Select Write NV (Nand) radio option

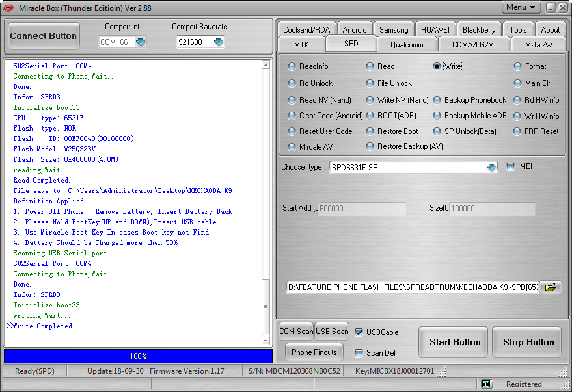point(370,100)
